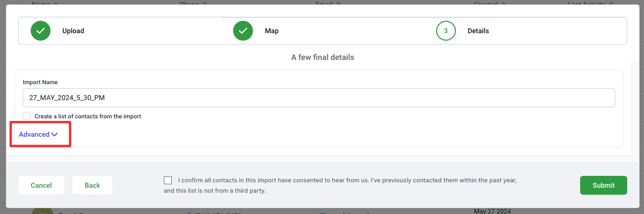The image size is (644, 214).
Task: Submit the contact import
Action: click(603, 185)
